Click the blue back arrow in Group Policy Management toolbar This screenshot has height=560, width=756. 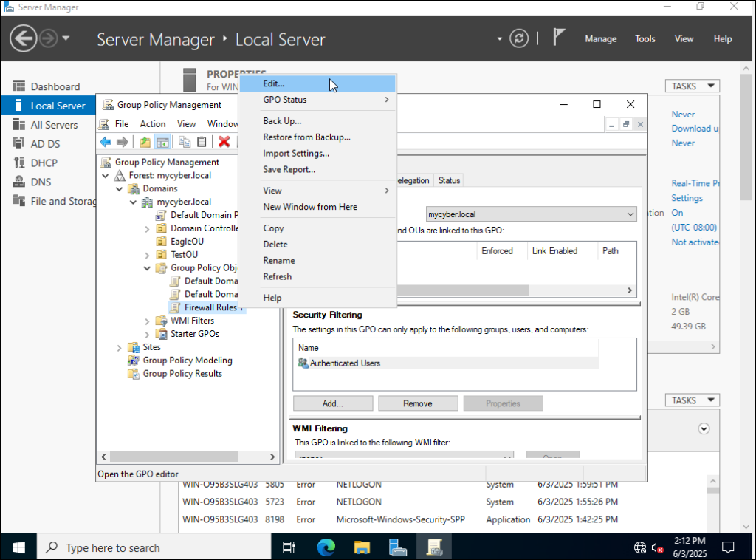click(x=106, y=142)
